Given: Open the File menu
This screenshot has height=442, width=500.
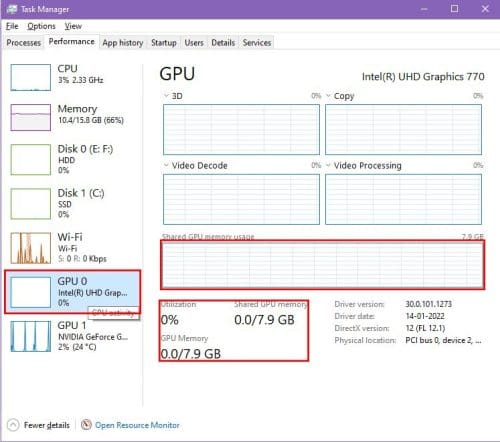Looking at the screenshot, I should click(x=12, y=26).
